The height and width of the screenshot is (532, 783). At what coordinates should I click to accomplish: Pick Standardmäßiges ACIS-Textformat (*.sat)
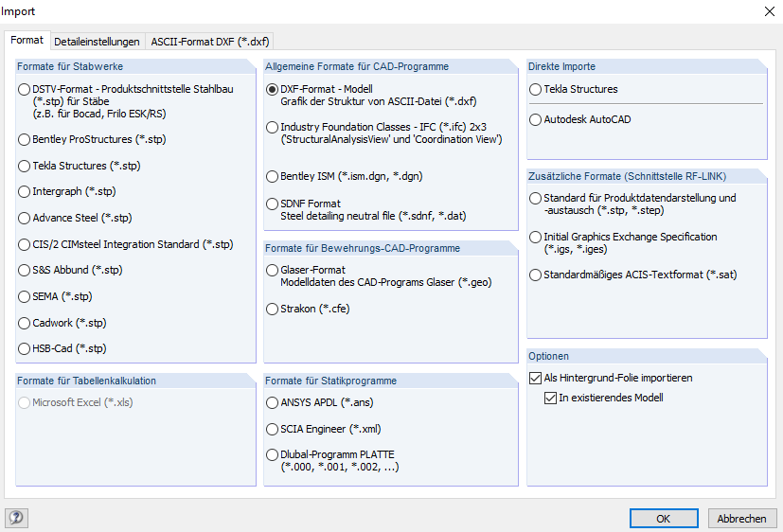(x=536, y=275)
